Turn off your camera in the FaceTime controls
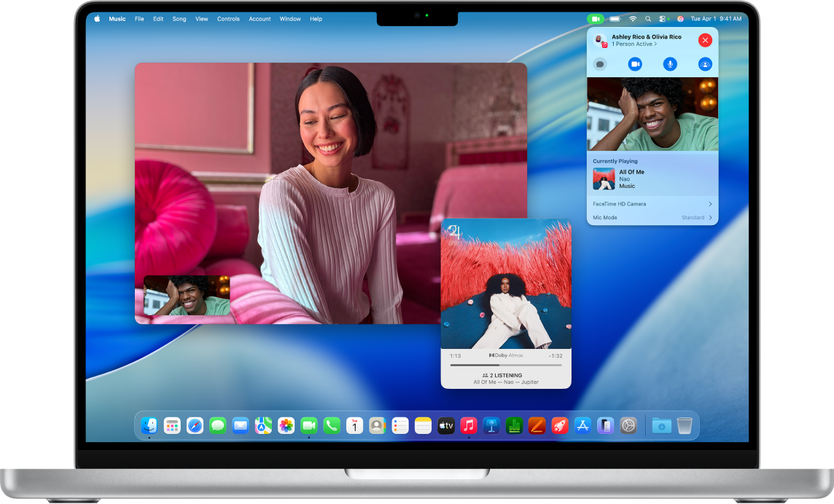The height and width of the screenshot is (504, 834). point(635,64)
